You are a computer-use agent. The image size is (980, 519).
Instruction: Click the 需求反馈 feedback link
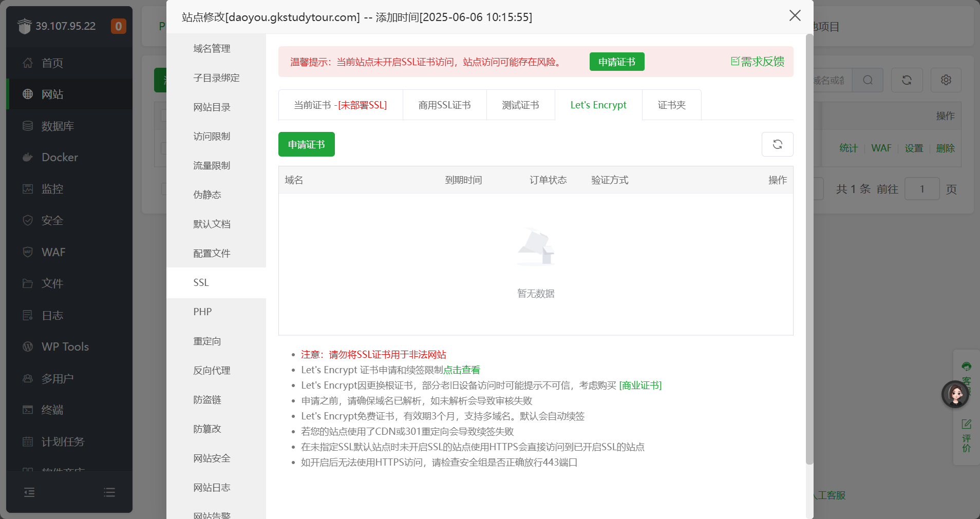(x=758, y=62)
